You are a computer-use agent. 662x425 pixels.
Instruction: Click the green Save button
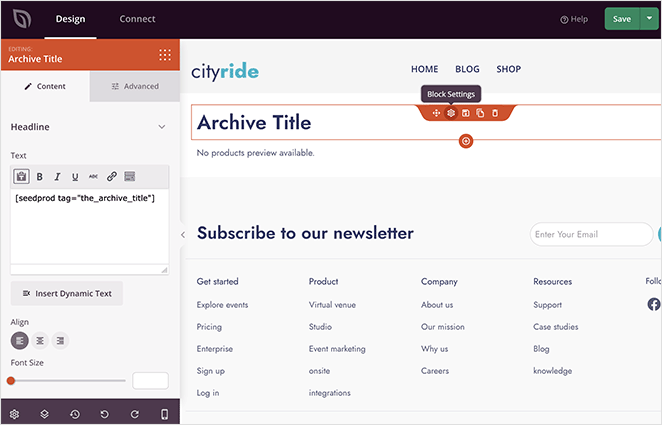click(621, 19)
